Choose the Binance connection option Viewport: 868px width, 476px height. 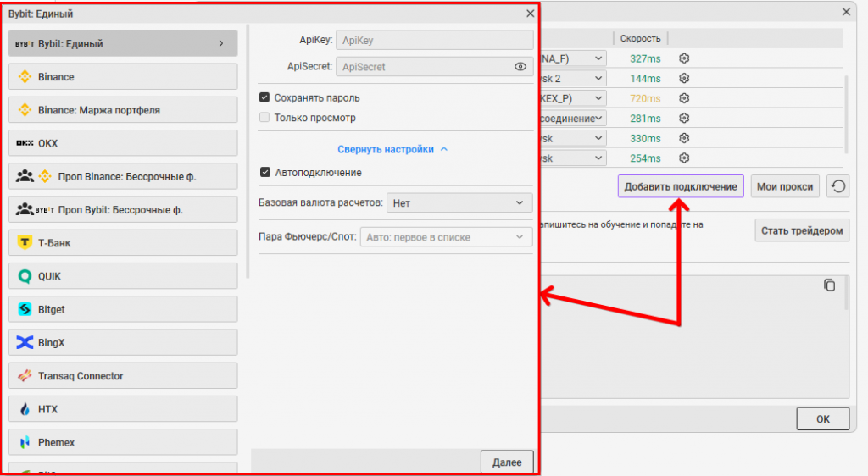coord(123,76)
